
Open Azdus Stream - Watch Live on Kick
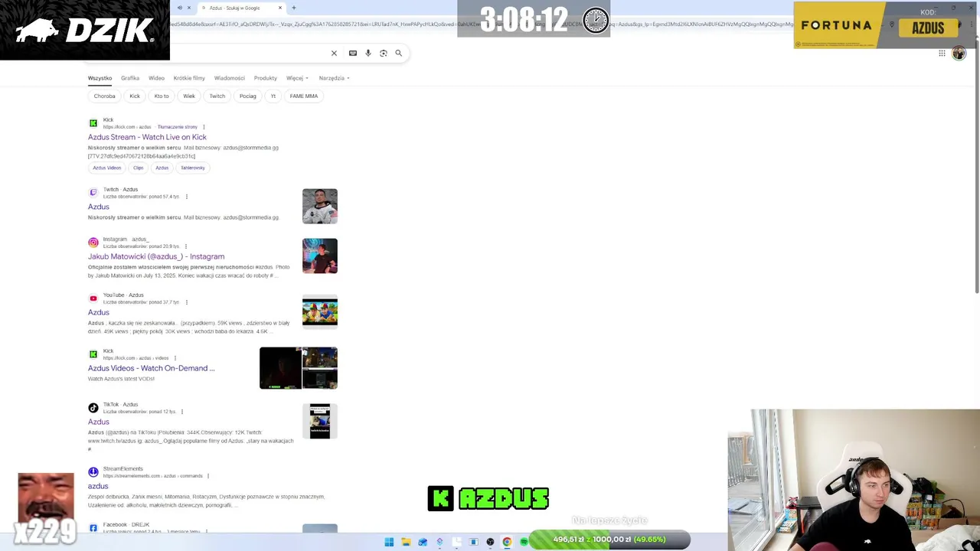(x=147, y=137)
